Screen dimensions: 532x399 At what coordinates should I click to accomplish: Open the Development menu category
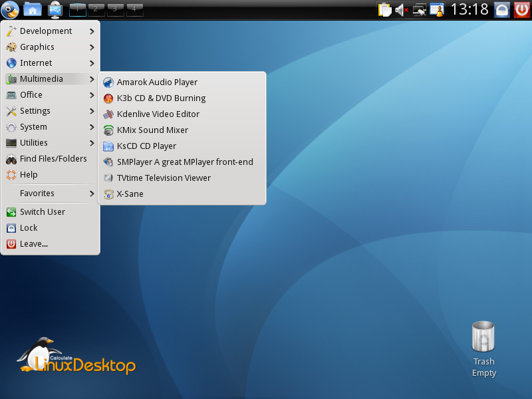click(x=51, y=31)
